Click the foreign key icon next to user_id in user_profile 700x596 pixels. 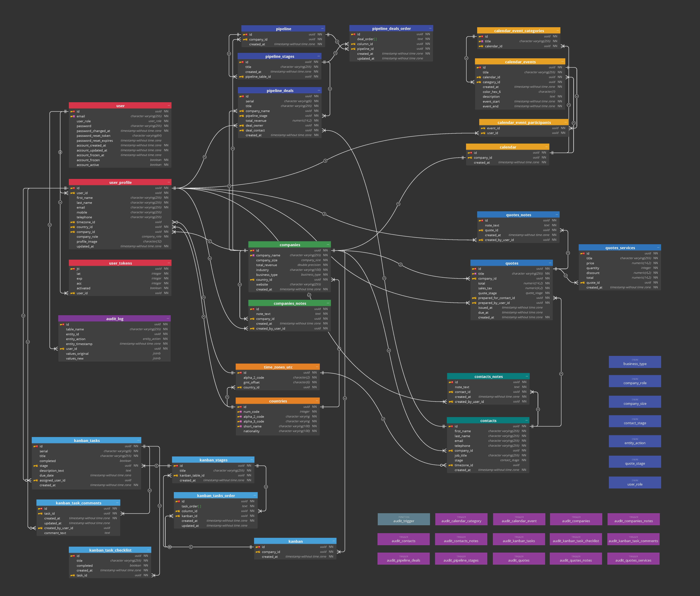(73, 193)
